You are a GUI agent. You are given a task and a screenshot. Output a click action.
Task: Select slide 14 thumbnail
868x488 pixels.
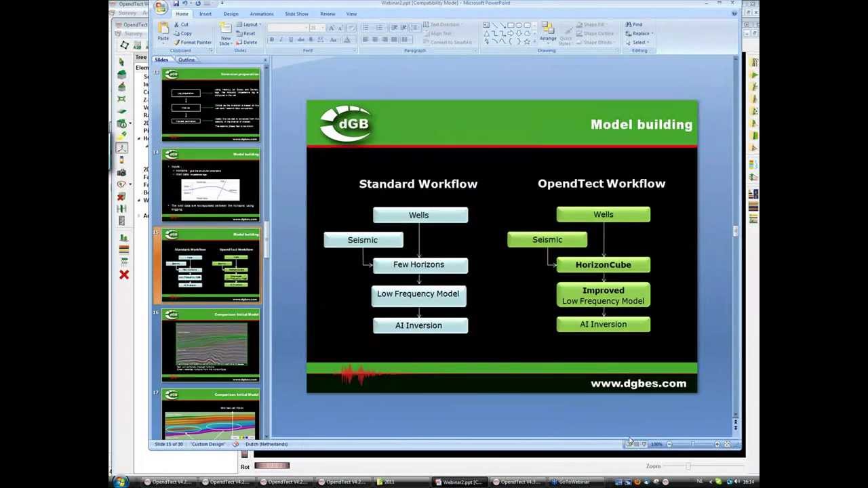point(210,186)
